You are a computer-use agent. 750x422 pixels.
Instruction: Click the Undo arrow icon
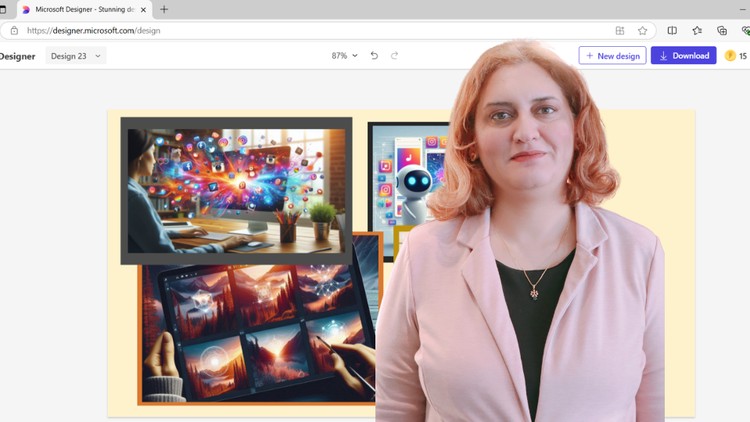coord(374,56)
